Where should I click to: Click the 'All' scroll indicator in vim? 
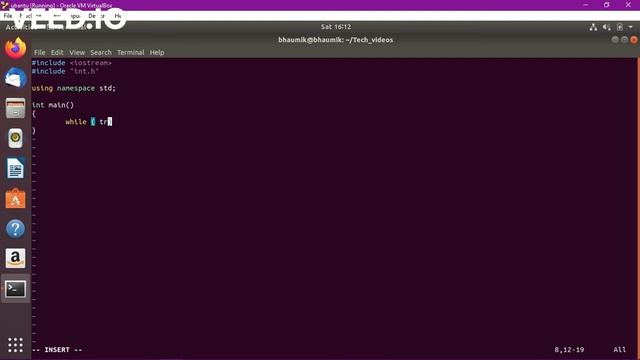pos(619,350)
